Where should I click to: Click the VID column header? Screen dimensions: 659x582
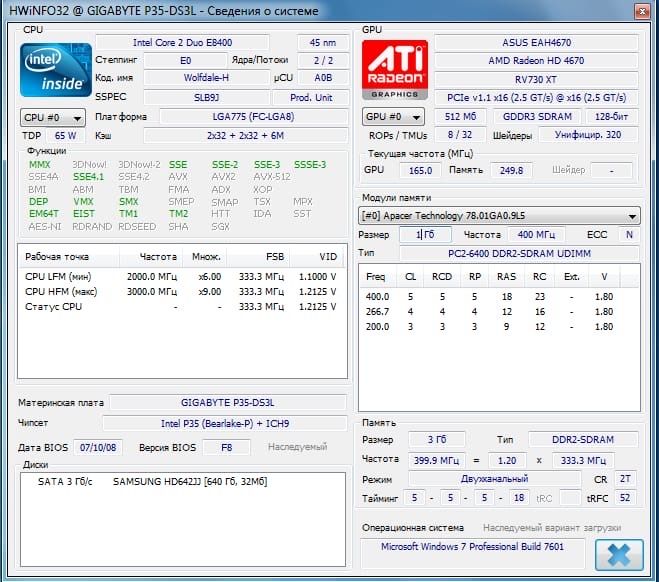tap(317, 257)
